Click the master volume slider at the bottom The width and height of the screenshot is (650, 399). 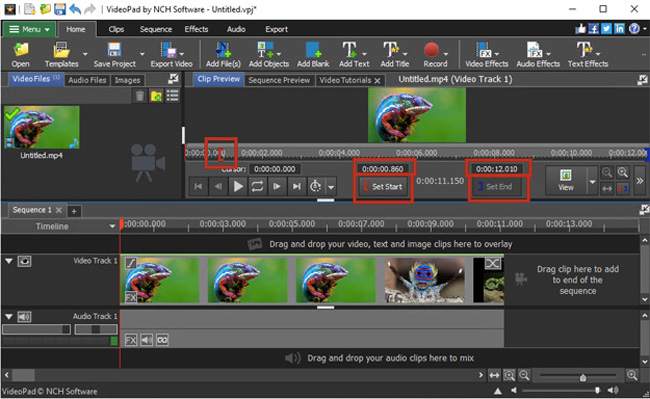pyautogui.click(x=597, y=390)
